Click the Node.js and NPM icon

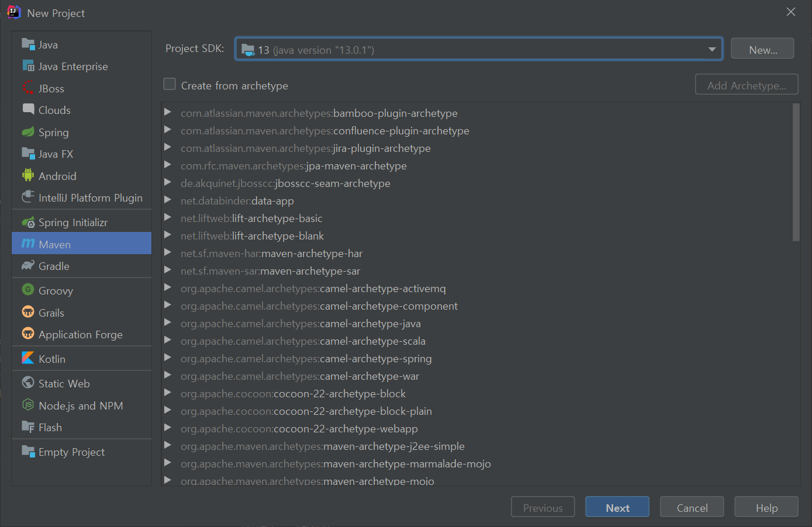tap(28, 404)
